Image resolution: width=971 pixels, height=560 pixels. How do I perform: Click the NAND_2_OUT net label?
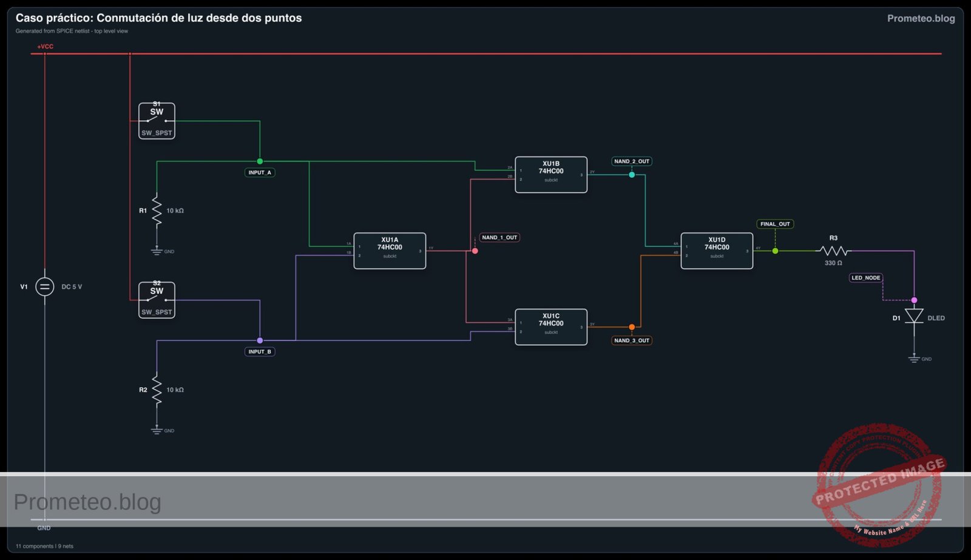(632, 161)
